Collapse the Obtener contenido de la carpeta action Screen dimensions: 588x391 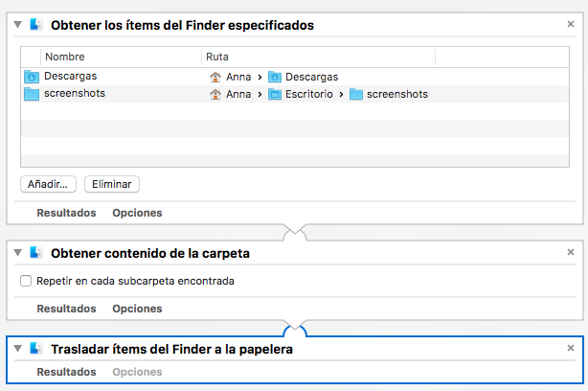[18, 253]
